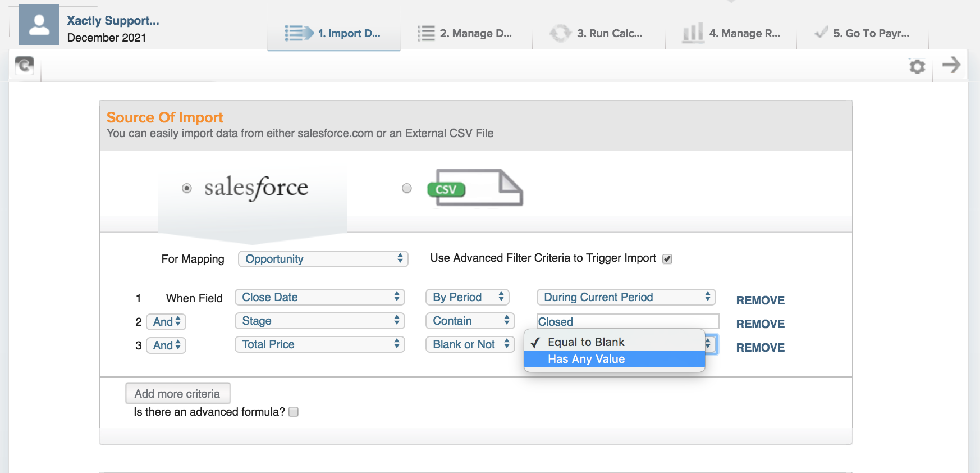The width and height of the screenshot is (980, 473).
Task: Open the row 2 And connector dropdown
Action: click(166, 322)
